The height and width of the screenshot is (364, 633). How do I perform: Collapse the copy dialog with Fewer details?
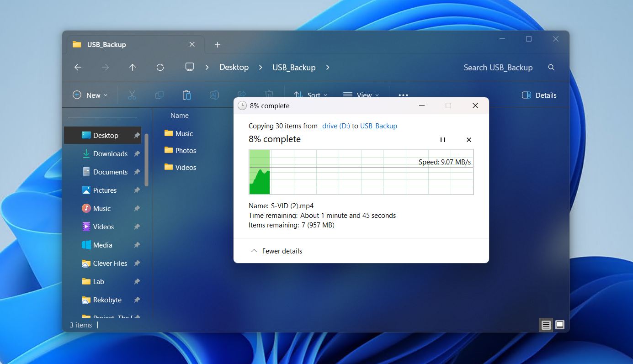click(x=276, y=251)
